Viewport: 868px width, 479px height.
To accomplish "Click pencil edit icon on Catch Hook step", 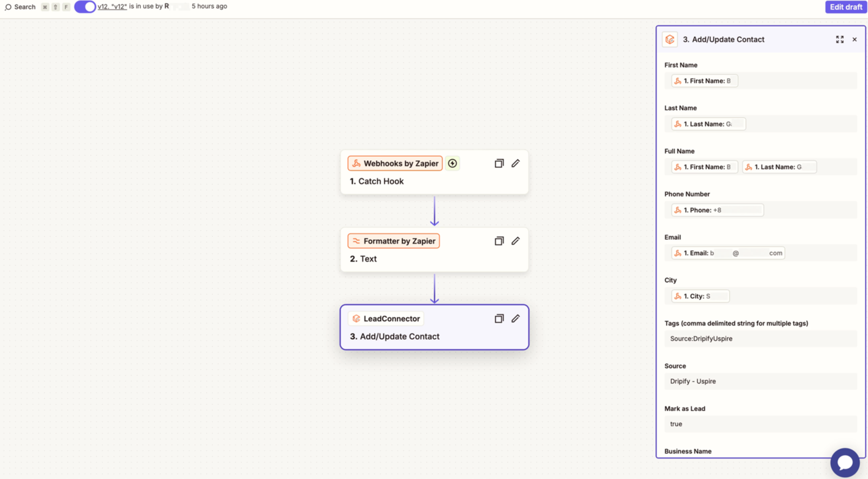I will (x=515, y=163).
